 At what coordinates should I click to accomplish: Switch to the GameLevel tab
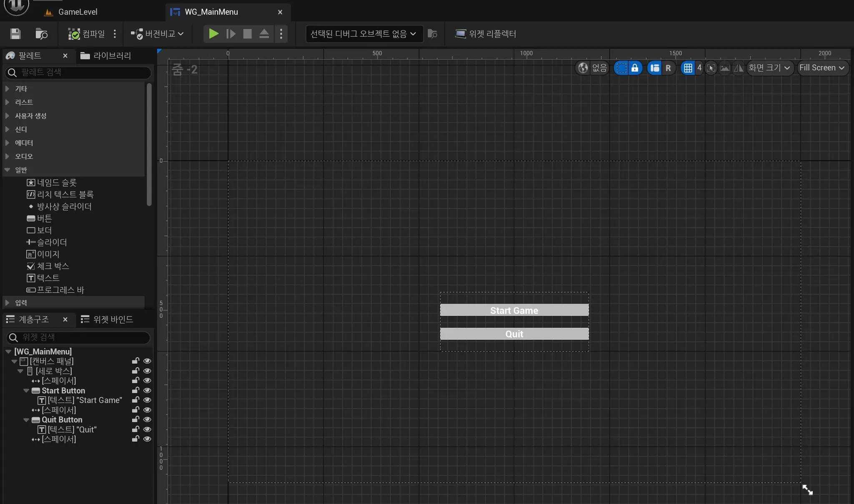(77, 12)
